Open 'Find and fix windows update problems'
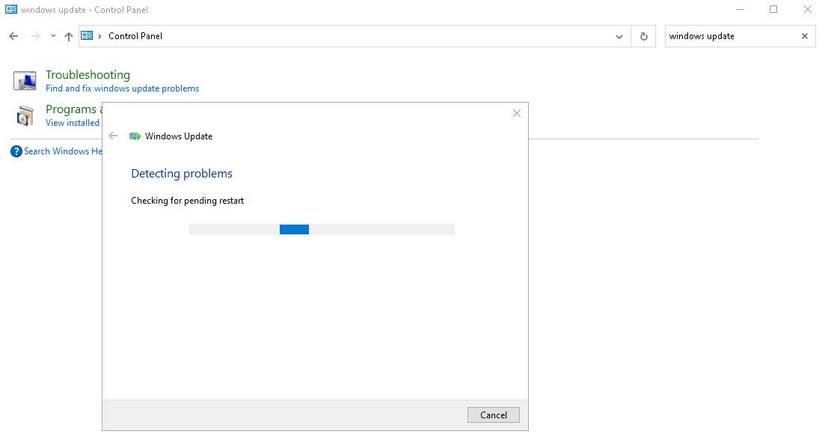This screenshot has height=432, width=825. tap(122, 89)
